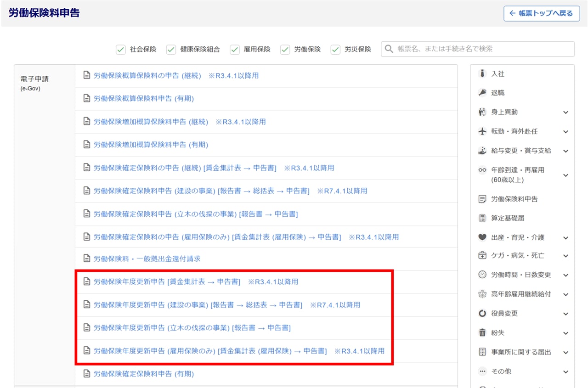Expand the 身上異動 section chevron
Screen dimensions: 588x388
[565, 112]
